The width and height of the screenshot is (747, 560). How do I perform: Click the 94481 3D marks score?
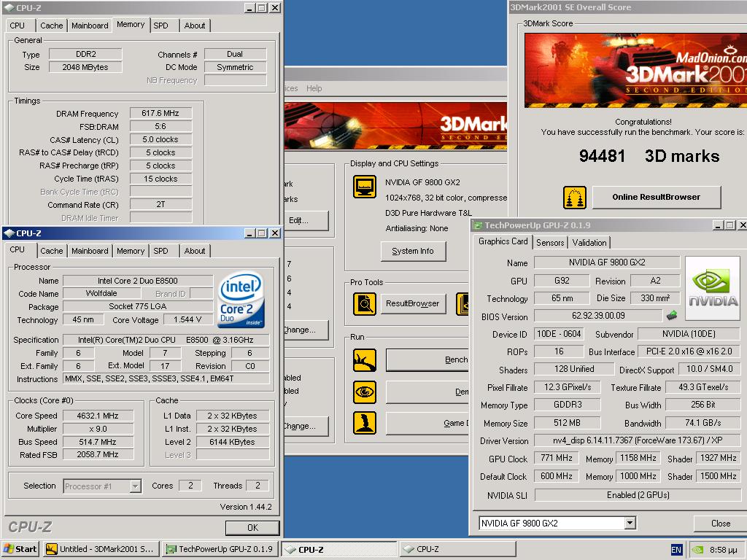649,156
